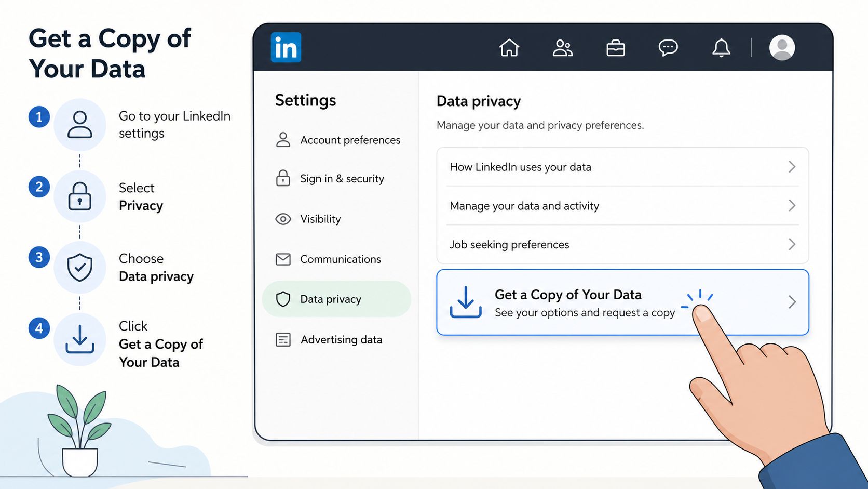Expand Job seeking preferences chevron
Image resolution: width=868 pixels, height=489 pixels.
click(792, 244)
